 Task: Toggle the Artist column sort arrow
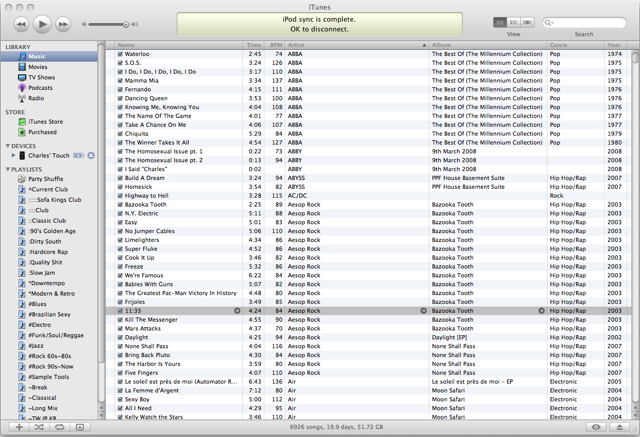(x=424, y=45)
